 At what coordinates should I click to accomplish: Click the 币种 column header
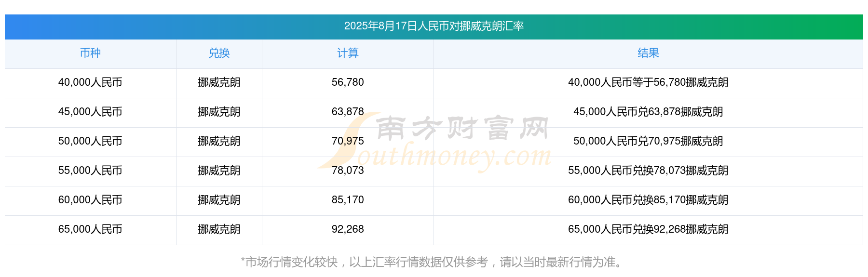click(x=90, y=53)
